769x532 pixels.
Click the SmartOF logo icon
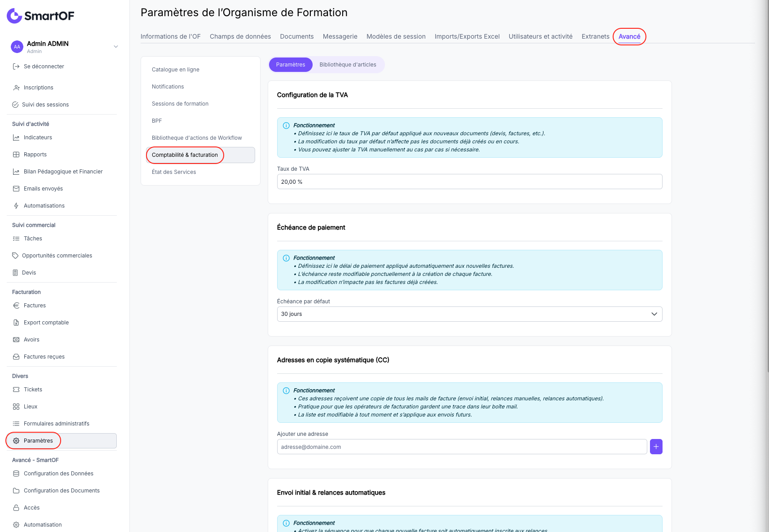tap(14, 16)
